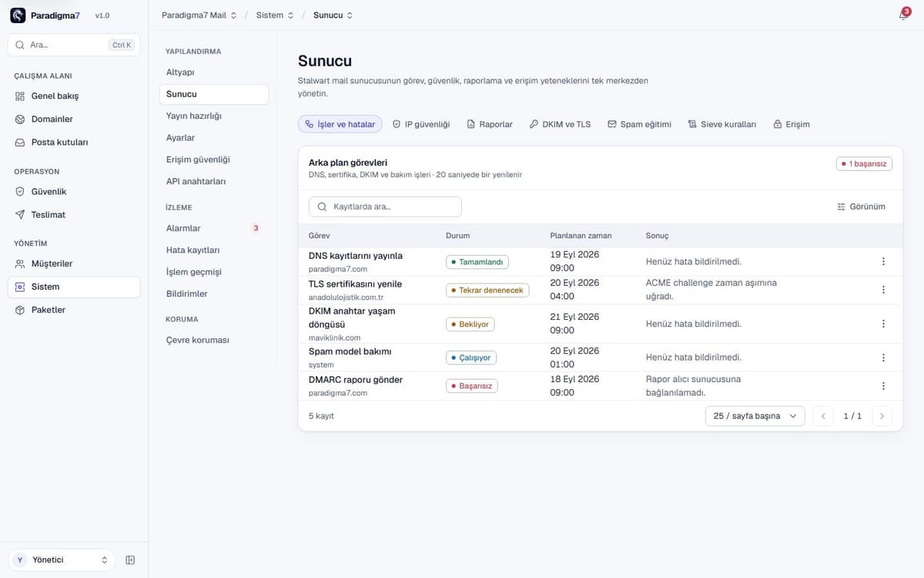
Task: Sort by Planlanan zaman column header
Action: pyautogui.click(x=581, y=236)
